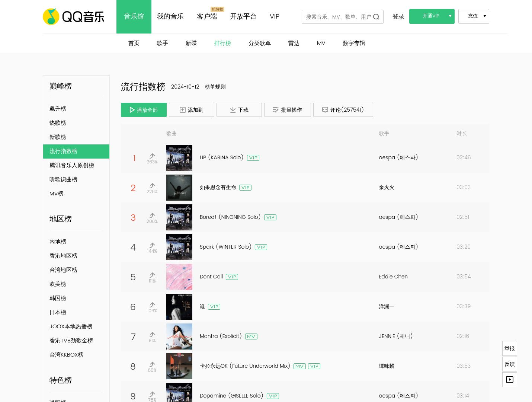Click album cover of Mantra (Explicit)

pos(179,336)
